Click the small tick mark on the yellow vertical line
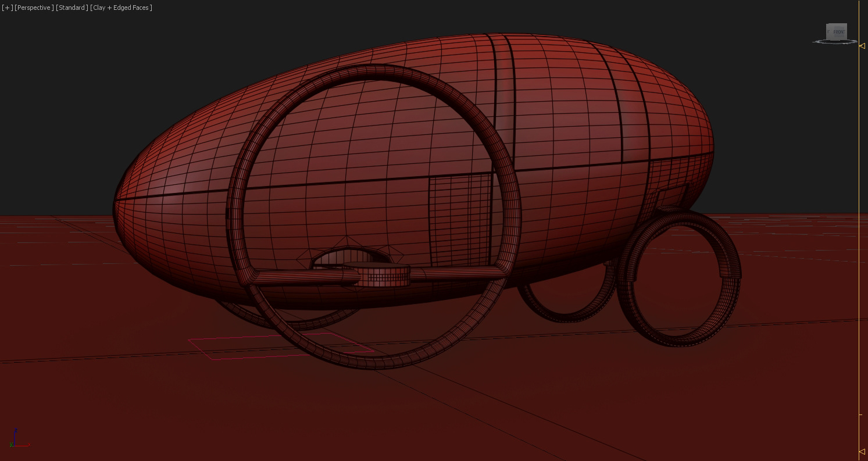This screenshot has height=461, width=868. point(861,414)
